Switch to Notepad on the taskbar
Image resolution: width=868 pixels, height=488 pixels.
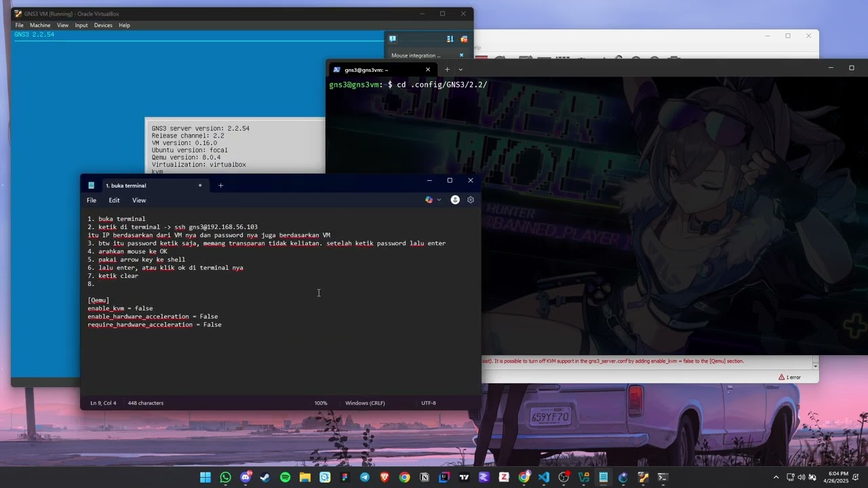click(603, 477)
